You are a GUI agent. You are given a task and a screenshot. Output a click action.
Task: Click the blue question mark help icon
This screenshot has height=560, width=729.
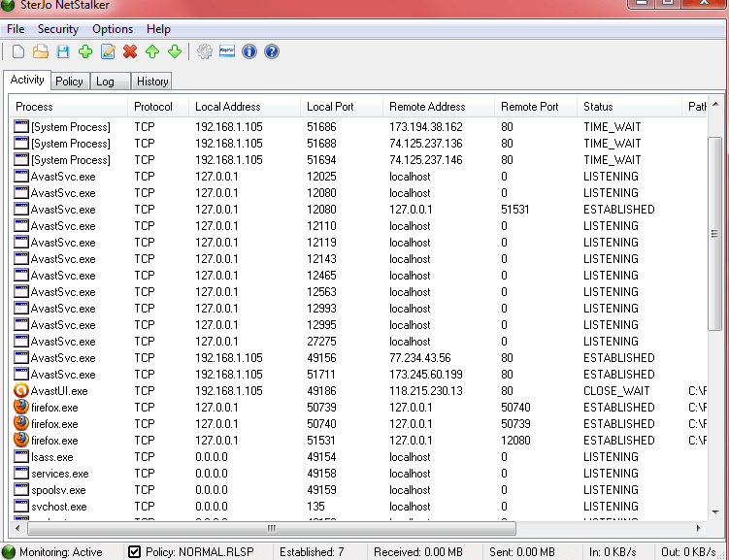(272, 51)
